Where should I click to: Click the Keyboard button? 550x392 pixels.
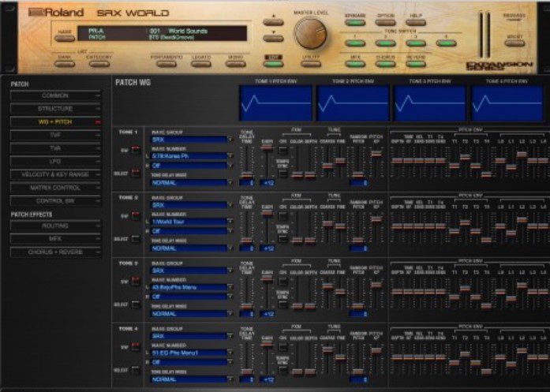355,22
